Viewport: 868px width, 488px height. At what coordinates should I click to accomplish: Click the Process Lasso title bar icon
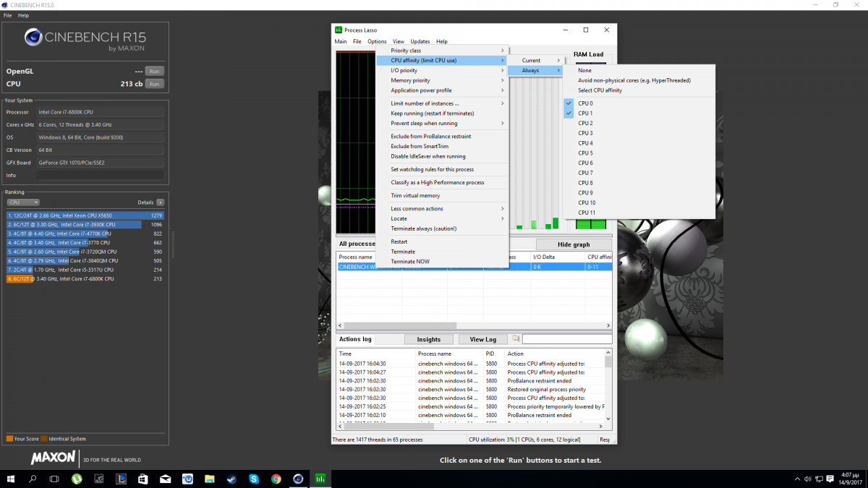[339, 30]
